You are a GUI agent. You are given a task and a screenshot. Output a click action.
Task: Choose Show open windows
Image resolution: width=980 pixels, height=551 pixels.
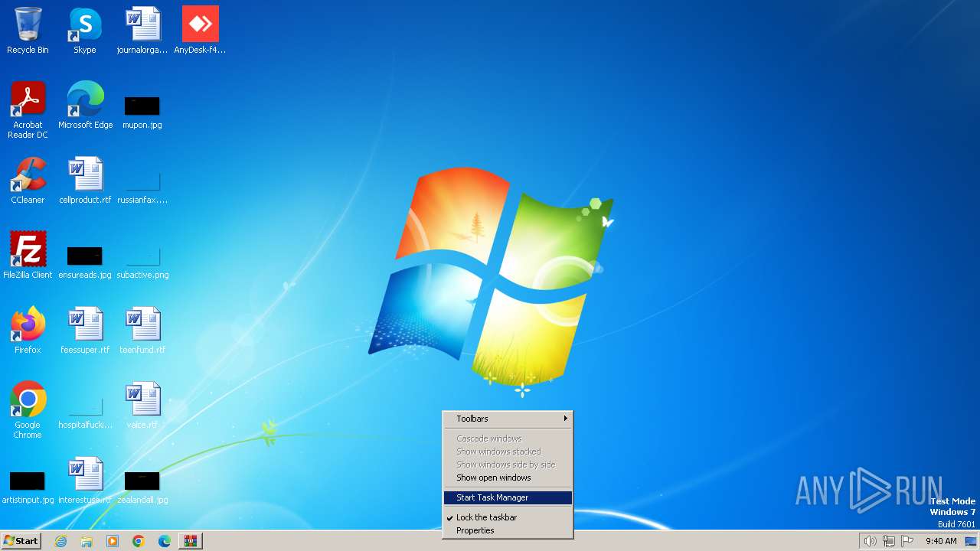508,478
